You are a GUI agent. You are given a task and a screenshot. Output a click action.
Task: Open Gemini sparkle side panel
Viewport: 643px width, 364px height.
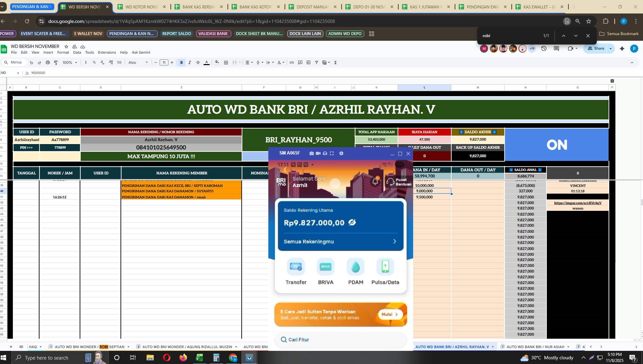(622, 49)
